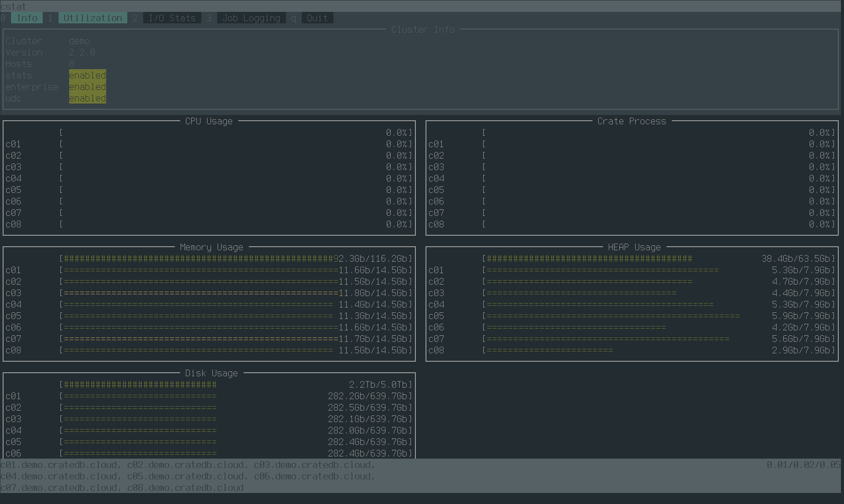
Task: Click heap value 5.9Gb/7.9Gb for c05
Action: 801,316
